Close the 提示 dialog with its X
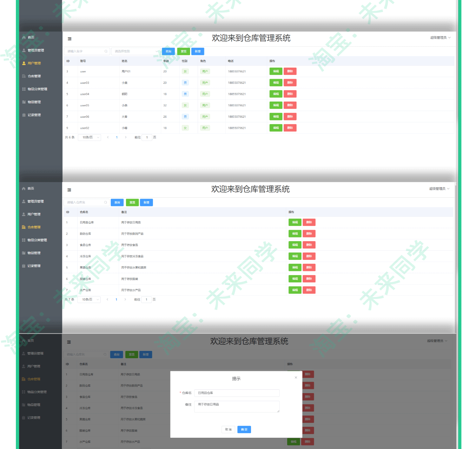 click(x=296, y=378)
